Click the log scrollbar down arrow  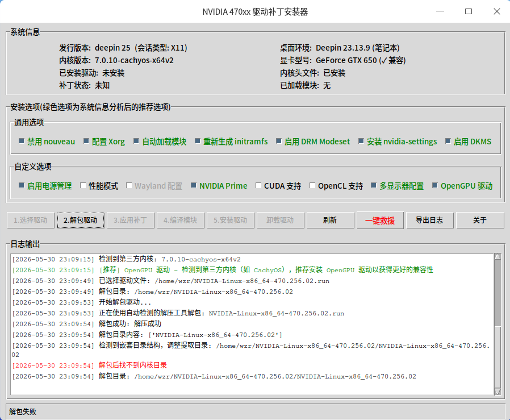tap(498, 392)
